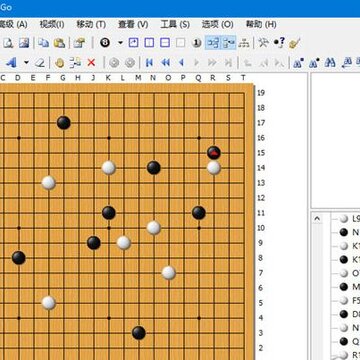Open the 工具(S) menu

(175, 24)
